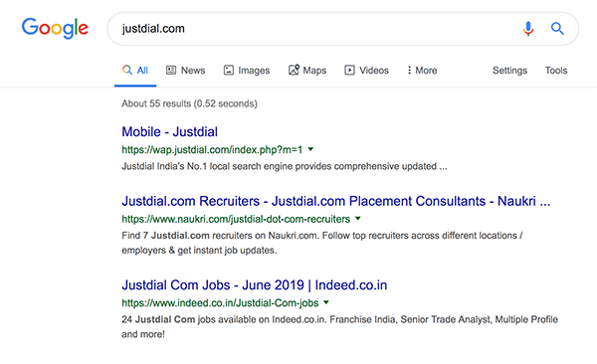Screen dimensions: 597x364
Task: Click the About 55 results text
Action: pyautogui.click(x=190, y=103)
